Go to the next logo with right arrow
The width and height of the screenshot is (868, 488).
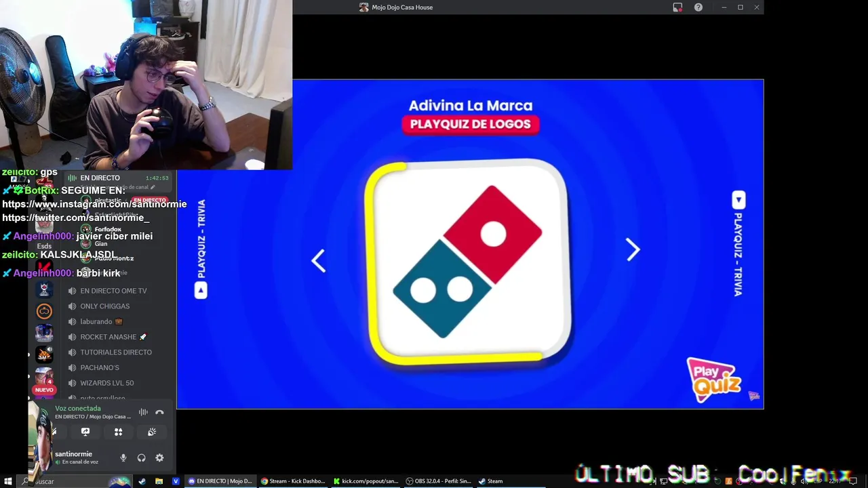click(x=632, y=250)
